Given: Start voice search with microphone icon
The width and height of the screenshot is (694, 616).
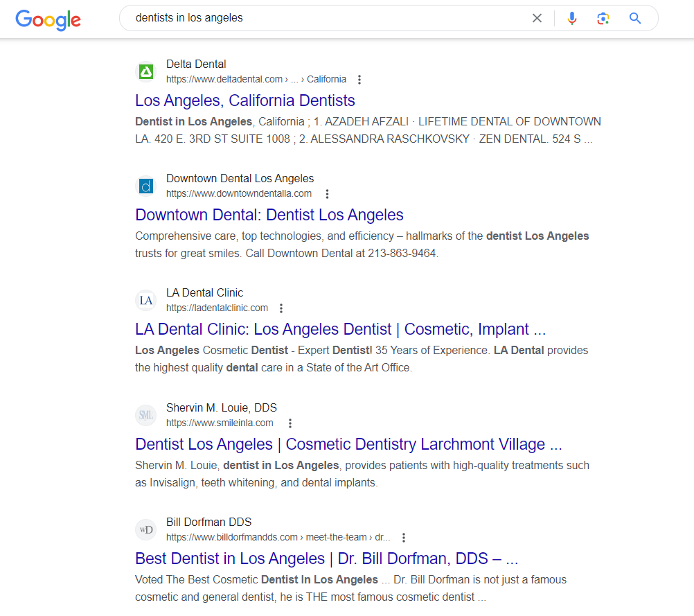Looking at the screenshot, I should [572, 18].
